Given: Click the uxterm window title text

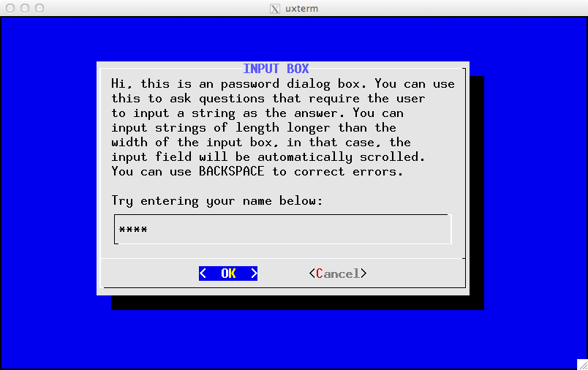Looking at the screenshot, I should tap(301, 9).
